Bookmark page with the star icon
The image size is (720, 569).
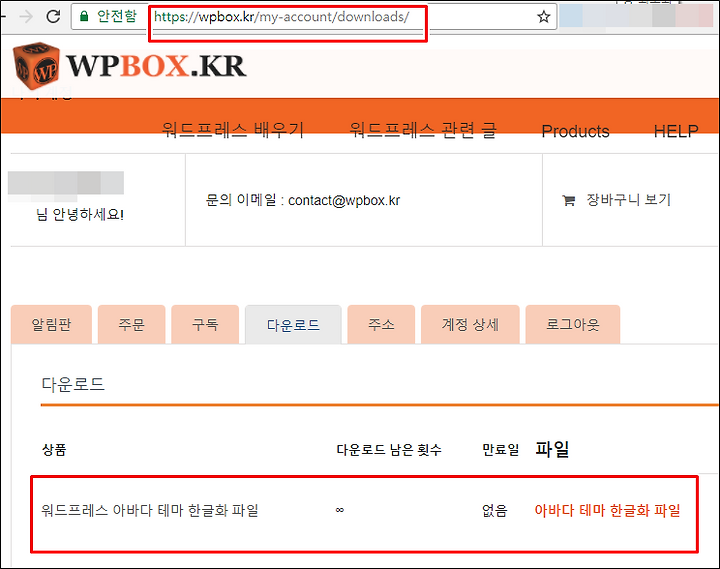[544, 17]
